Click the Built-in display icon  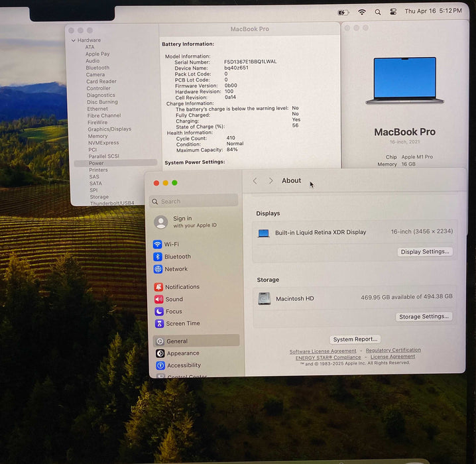pyautogui.click(x=263, y=233)
